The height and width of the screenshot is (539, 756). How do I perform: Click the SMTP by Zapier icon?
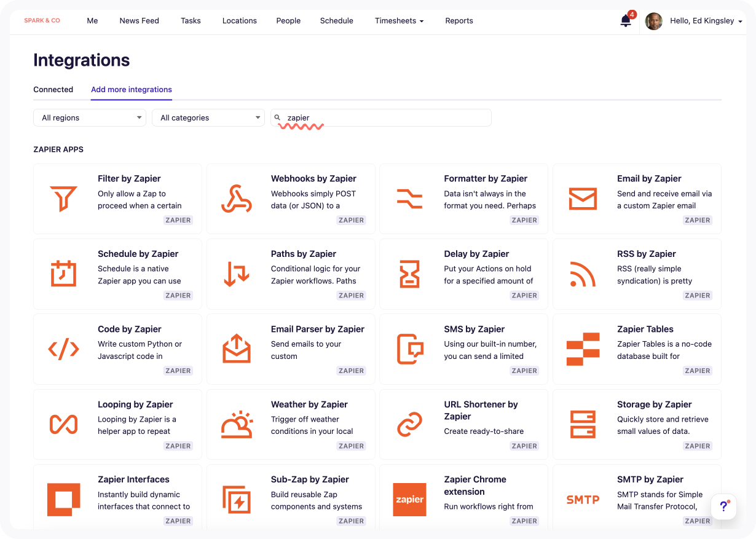583,500
